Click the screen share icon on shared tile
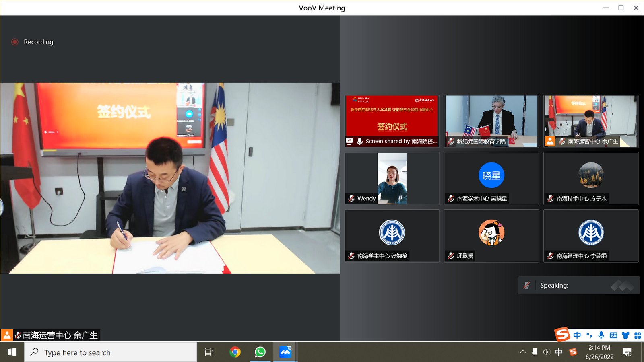644x362 pixels. coord(349,141)
